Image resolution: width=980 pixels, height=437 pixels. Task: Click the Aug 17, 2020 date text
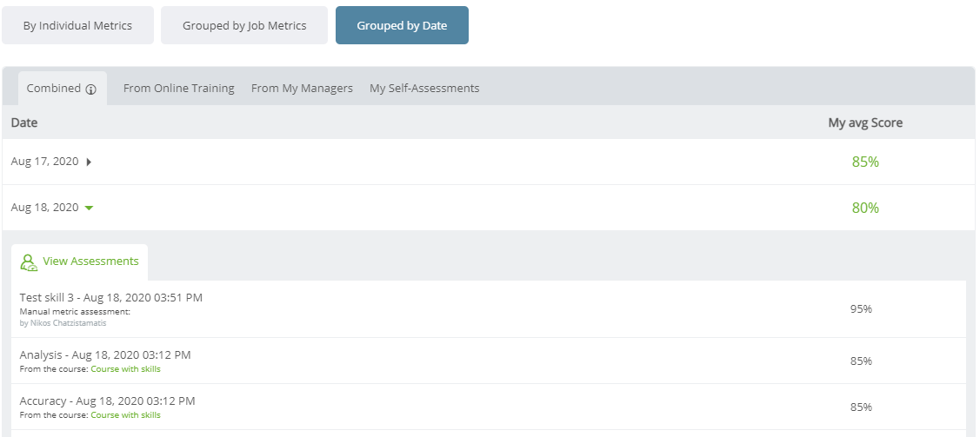(x=45, y=162)
